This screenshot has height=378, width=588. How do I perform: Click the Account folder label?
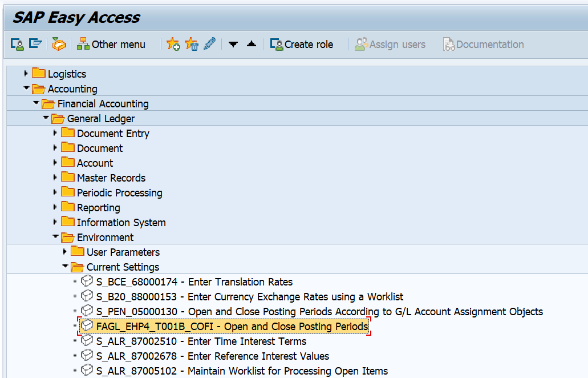tap(95, 163)
